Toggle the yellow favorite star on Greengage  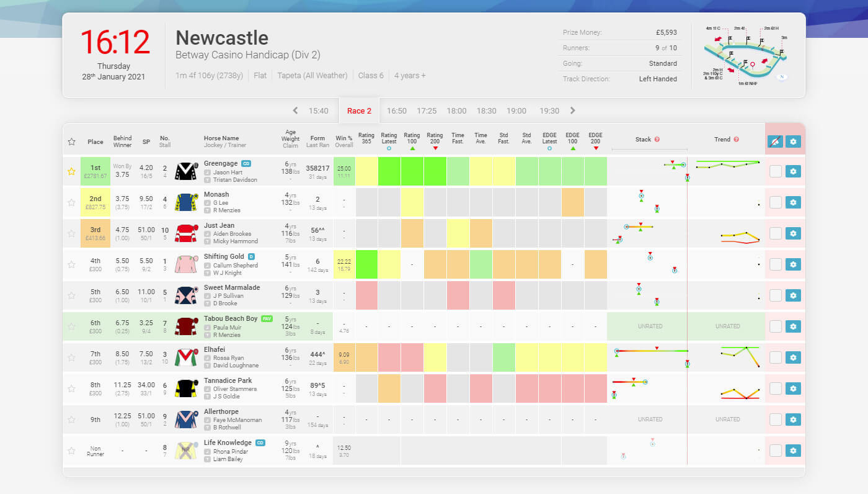point(71,171)
